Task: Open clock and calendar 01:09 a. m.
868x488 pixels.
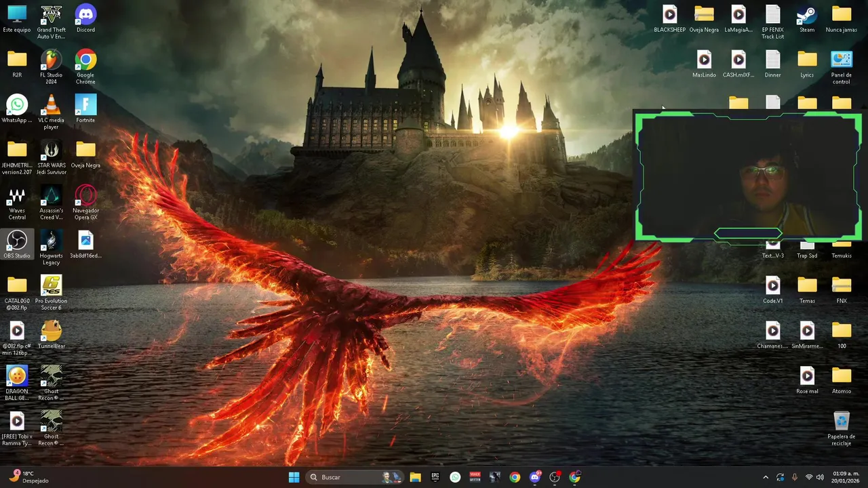Action: pos(846,477)
